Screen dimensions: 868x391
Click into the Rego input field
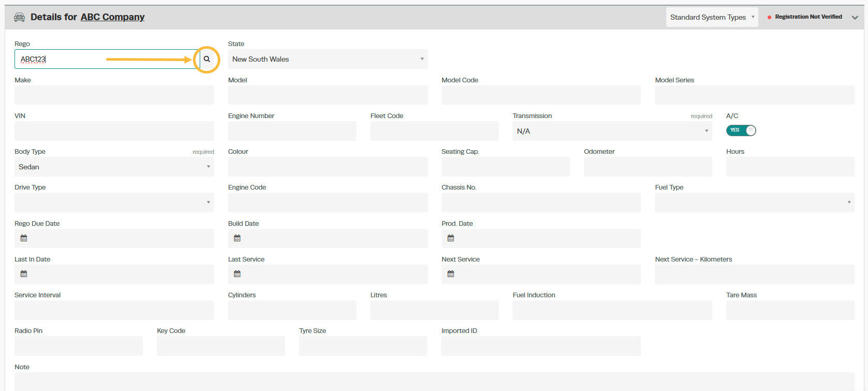(x=107, y=59)
